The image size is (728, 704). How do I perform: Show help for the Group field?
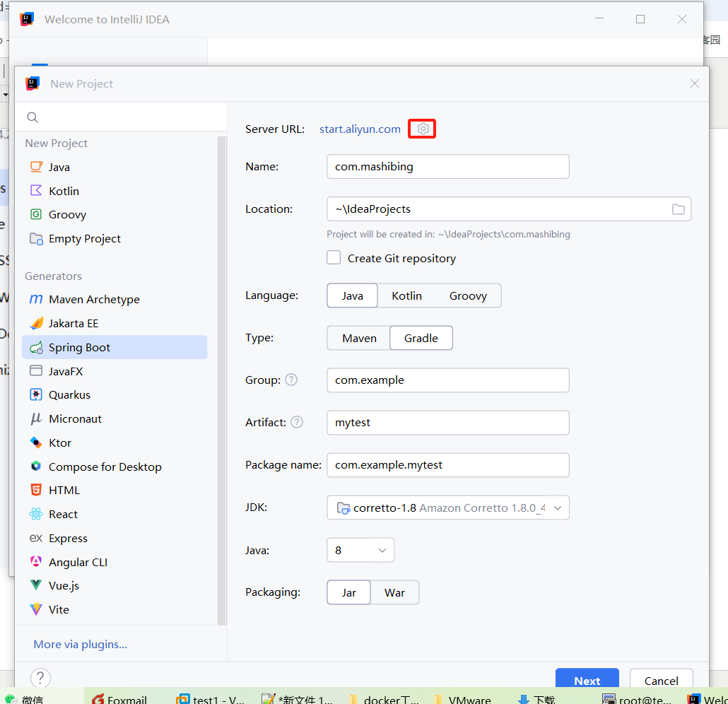click(291, 380)
